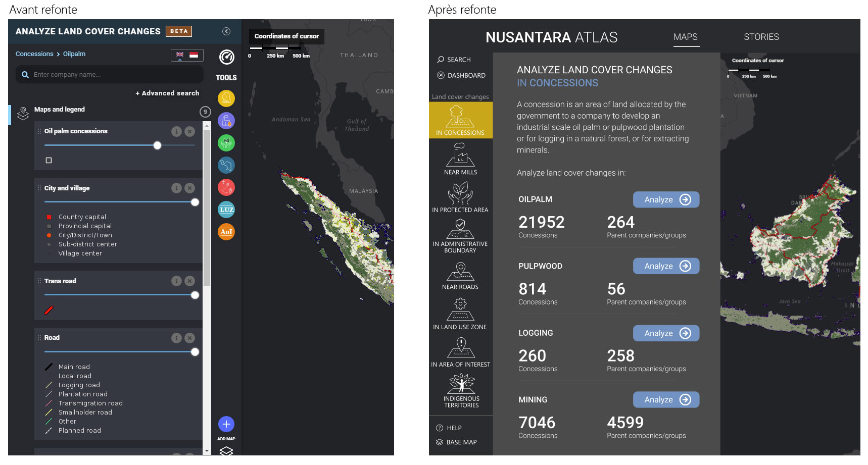Viewport: 868px width, 465px height.
Task: Show info for Road layer
Action: 176,338
